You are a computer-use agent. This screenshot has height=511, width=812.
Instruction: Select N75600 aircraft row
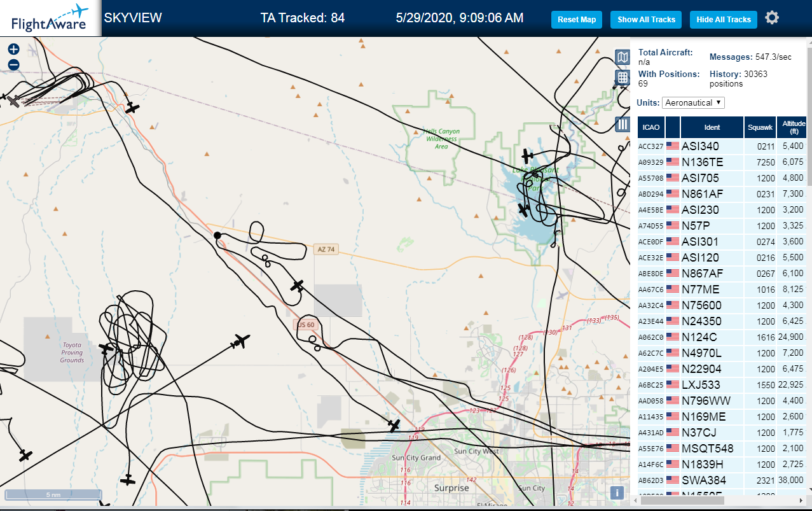[x=722, y=305]
